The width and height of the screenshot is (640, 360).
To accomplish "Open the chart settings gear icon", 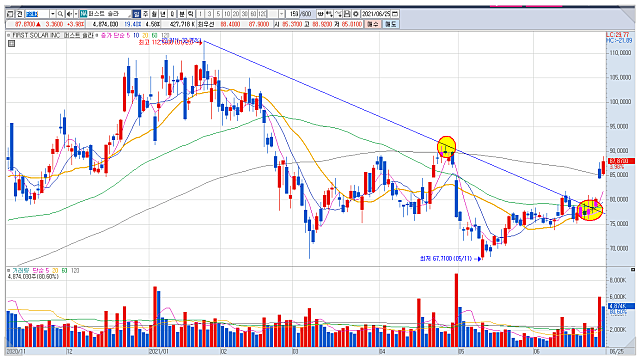I will tap(356, 14).
